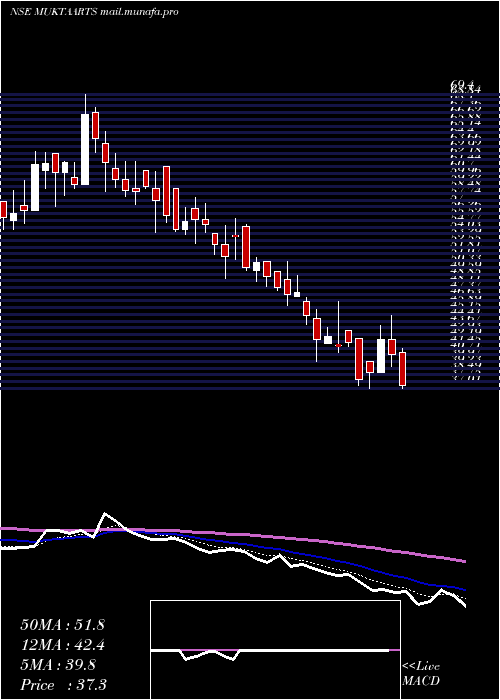Click inside the MACD indicator box
This screenshot has width=500, height=700.
coord(275,650)
